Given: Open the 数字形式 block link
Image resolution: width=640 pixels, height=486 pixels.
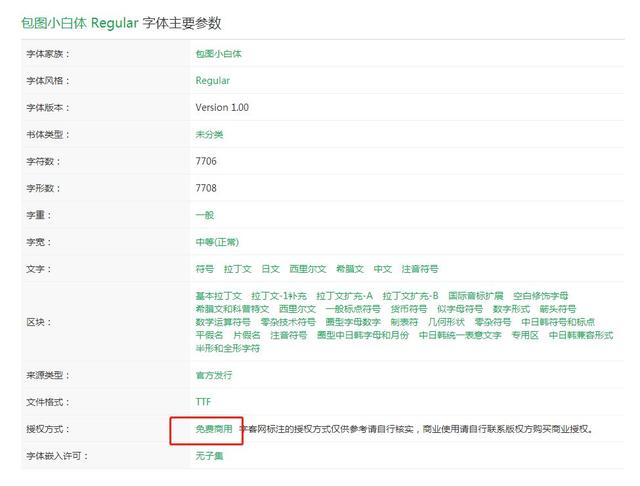Looking at the screenshot, I should point(511,309).
